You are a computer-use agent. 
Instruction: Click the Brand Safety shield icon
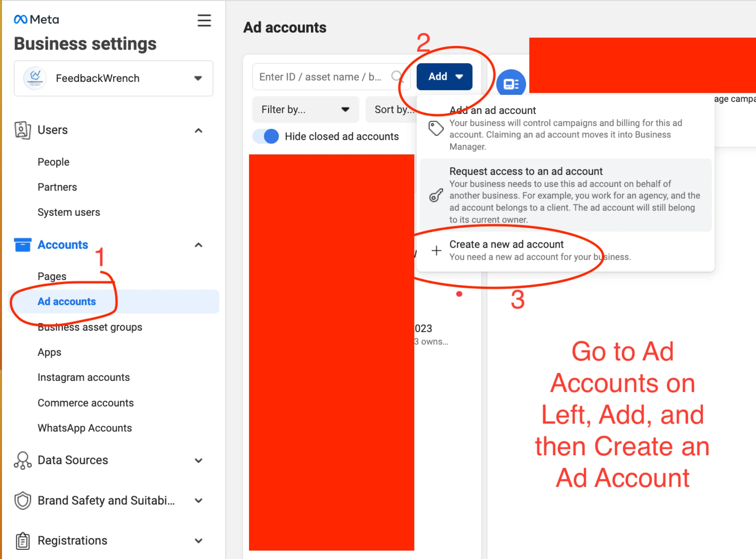[x=22, y=500]
